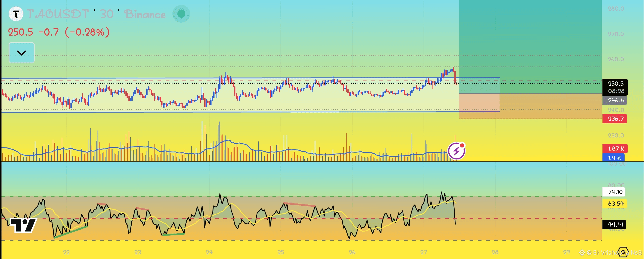Open the TAOUSDT symbol search
The width and height of the screenshot is (644, 259).
(x=58, y=14)
